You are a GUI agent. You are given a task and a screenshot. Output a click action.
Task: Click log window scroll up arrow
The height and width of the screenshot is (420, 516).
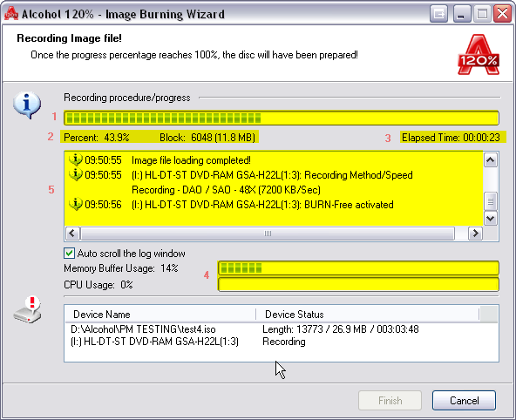pos(491,160)
